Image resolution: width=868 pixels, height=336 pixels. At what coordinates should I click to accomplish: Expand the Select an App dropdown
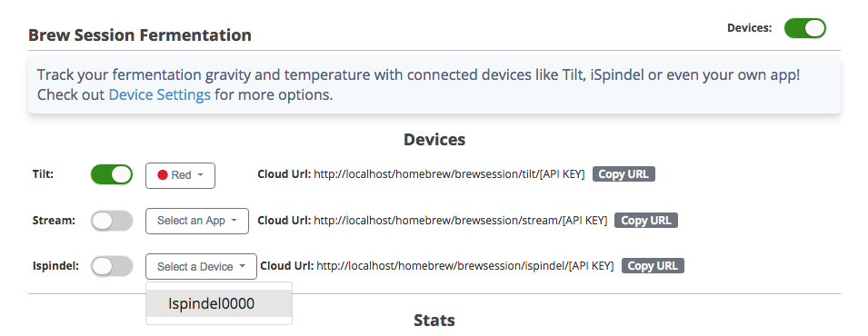[197, 221]
